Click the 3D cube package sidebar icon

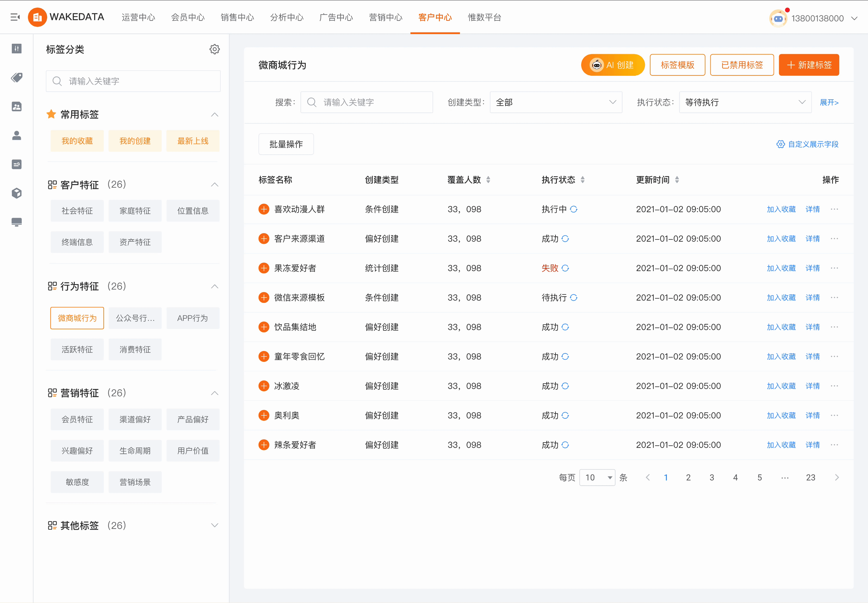pos(16,193)
